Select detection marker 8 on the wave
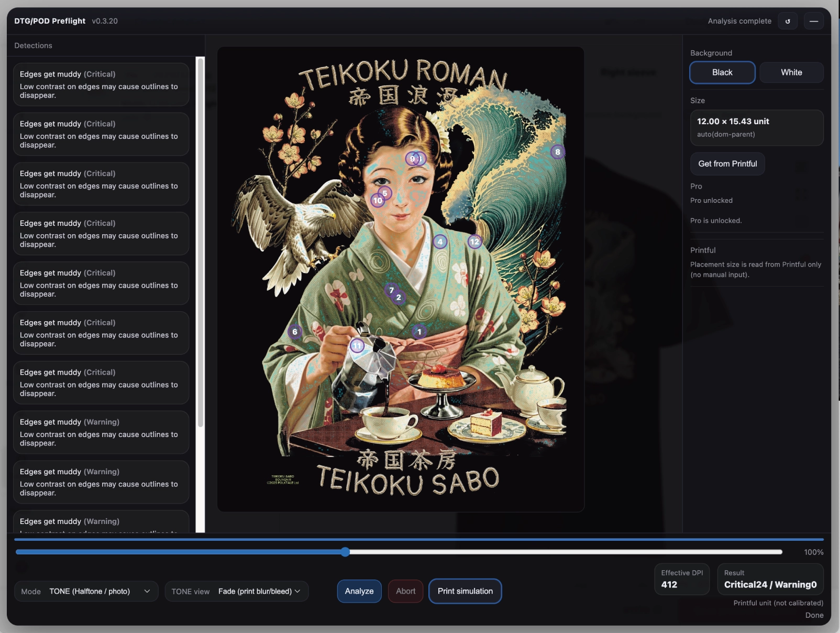 558,152
